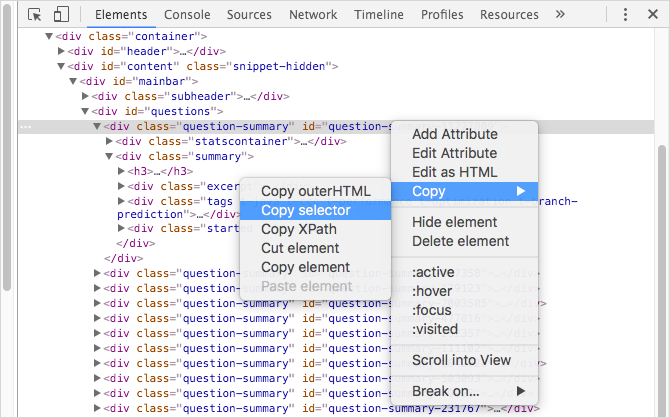
Task: Click the left page scrollbar thumb
Action: click(x=6, y=147)
